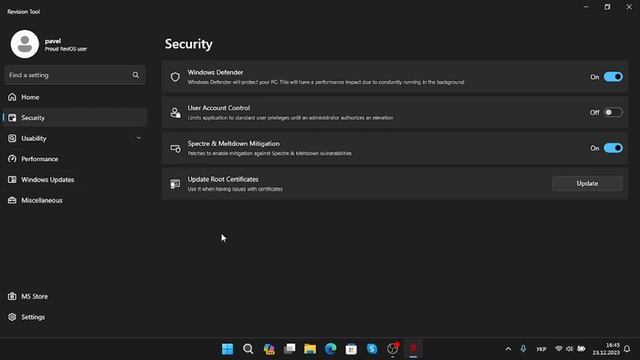Click the Security sidebar icon
Screen dimensions: 640x360
pyautogui.click(x=12, y=118)
